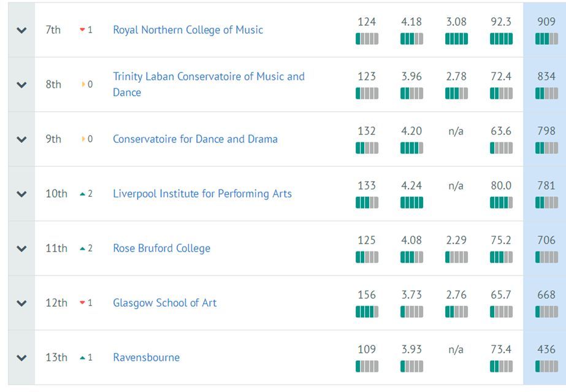This screenshot has height=392, width=566.
Task: Expand the Glasgow School of Art row
Action: coord(21,303)
